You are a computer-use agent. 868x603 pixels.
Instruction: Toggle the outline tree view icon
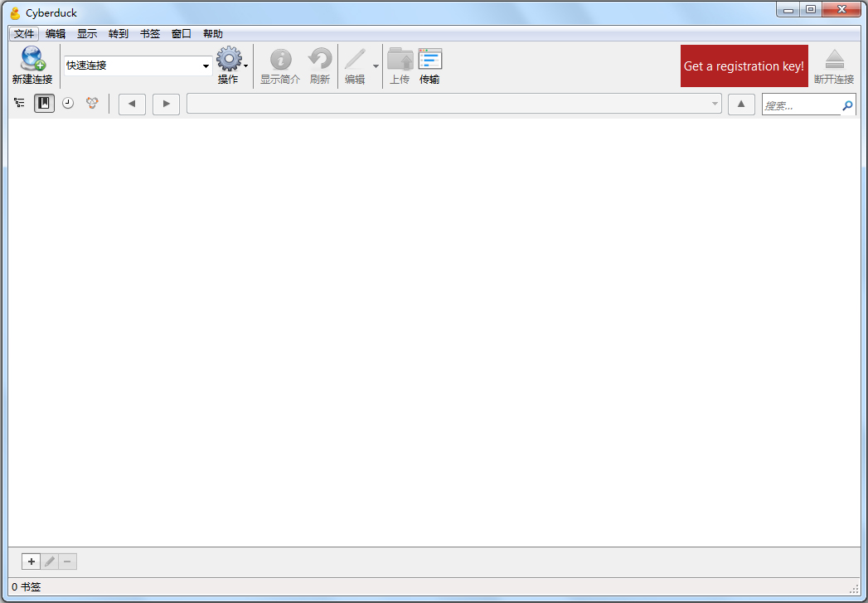point(19,103)
